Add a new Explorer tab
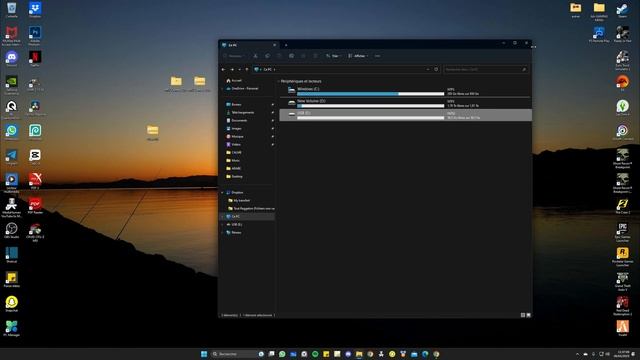 pyautogui.click(x=286, y=45)
